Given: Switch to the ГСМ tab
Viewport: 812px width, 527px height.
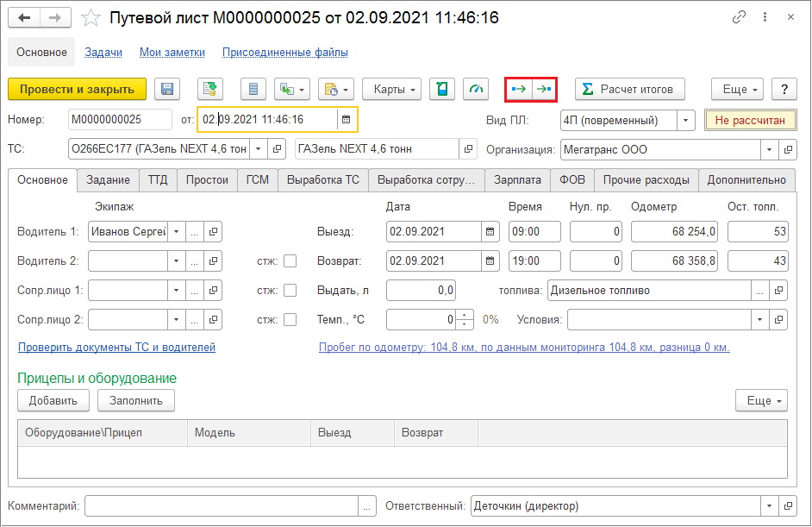Looking at the screenshot, I should click(x=257, y=179).
